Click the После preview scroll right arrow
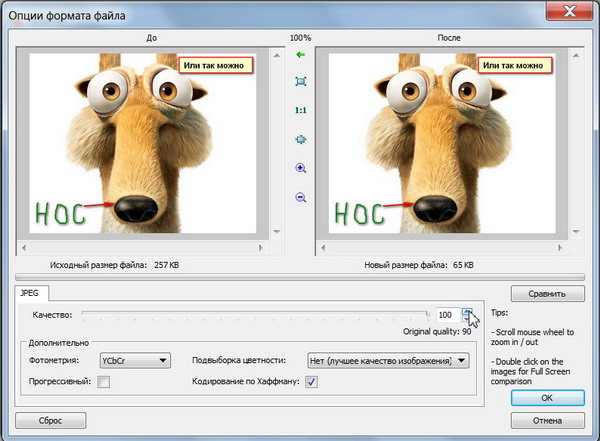The image size is (600, 441). pyautogui.click(x=560, y=248)
